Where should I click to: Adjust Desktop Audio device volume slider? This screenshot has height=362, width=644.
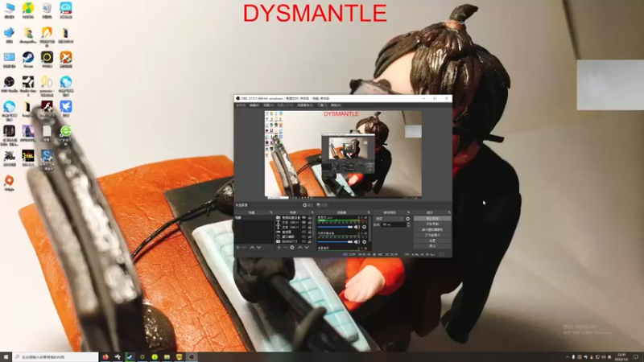(335, 242)
